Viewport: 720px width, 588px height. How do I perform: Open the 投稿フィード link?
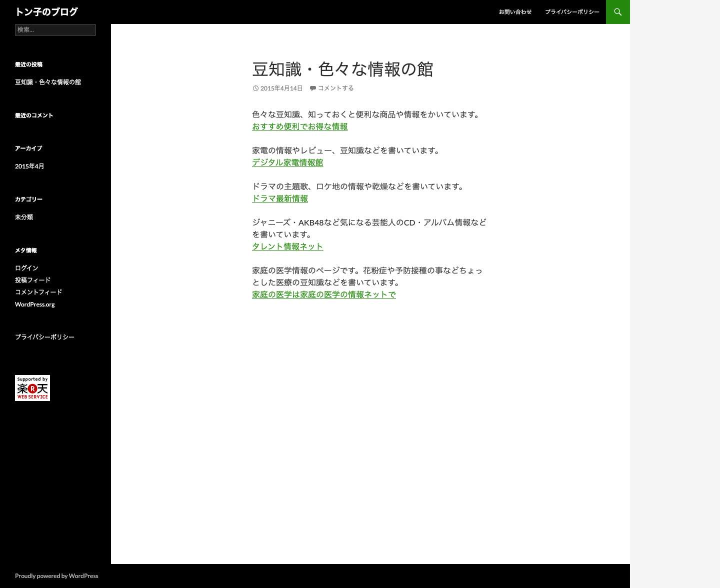tap(32, 279)
